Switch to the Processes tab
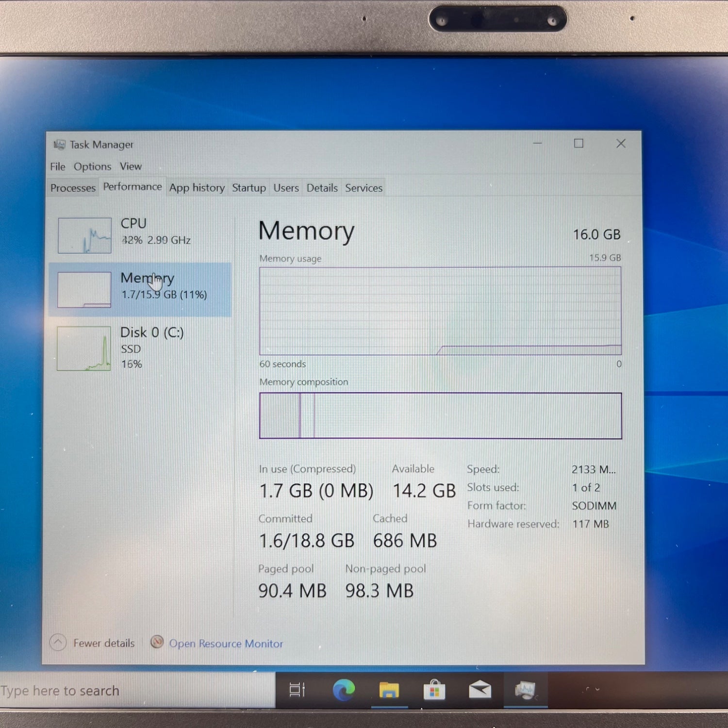This screenshot has height=728, width=728. coord(73,188)
